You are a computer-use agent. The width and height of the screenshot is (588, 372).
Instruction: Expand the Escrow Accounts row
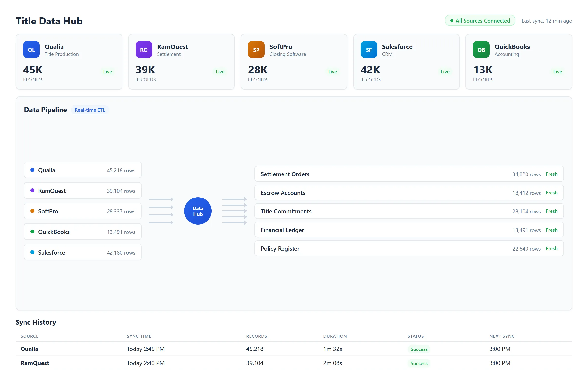[409, 193]
